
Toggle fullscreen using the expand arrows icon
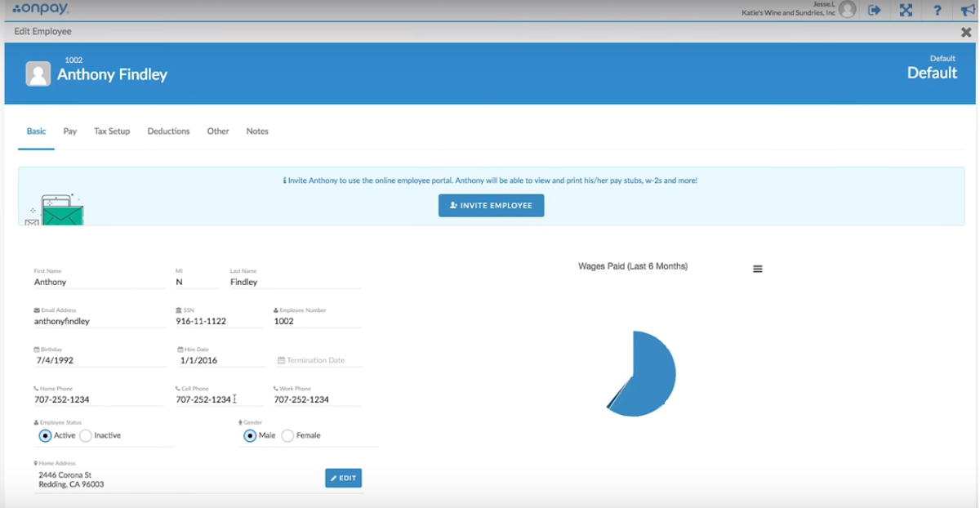906,11
